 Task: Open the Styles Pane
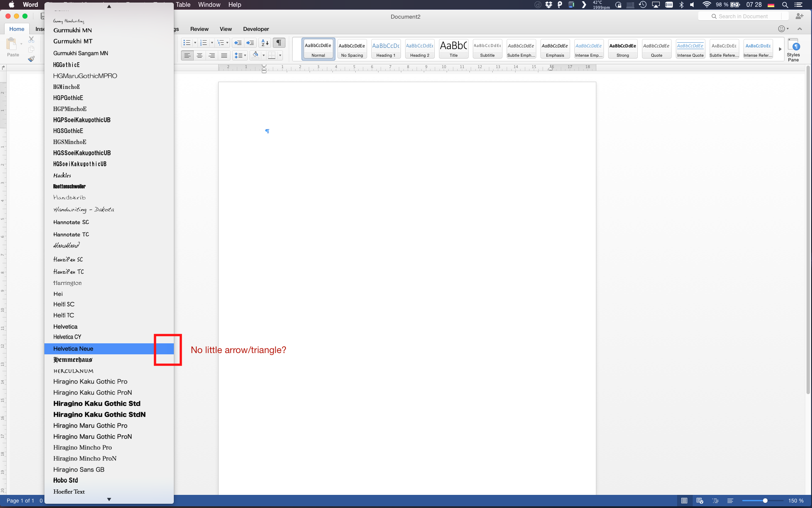[793, 50]
